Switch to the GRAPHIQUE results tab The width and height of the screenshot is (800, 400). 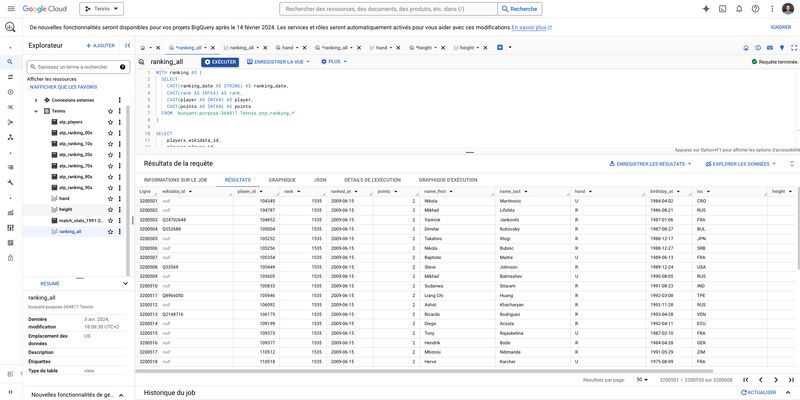tap(282, 179)
